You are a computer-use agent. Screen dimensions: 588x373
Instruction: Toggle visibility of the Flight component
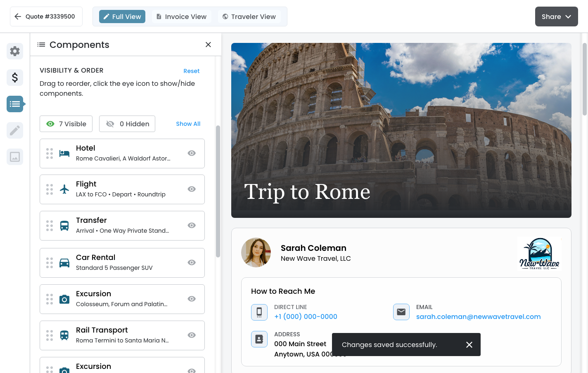click(192, 189)
